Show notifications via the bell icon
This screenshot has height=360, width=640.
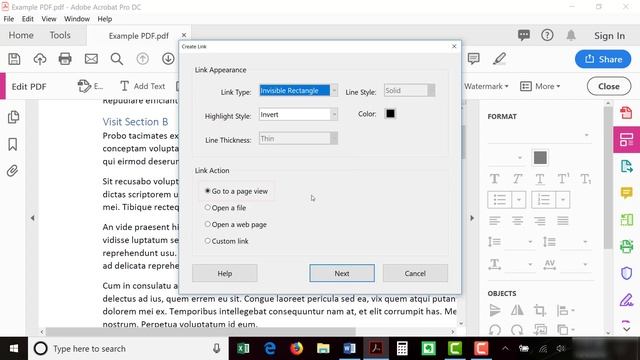(x=571, y=35)
